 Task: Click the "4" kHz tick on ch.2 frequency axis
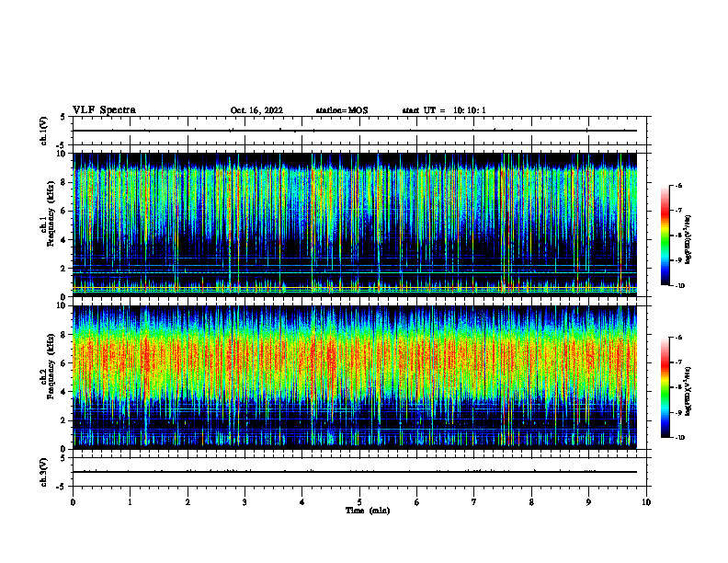coord(64,392)
